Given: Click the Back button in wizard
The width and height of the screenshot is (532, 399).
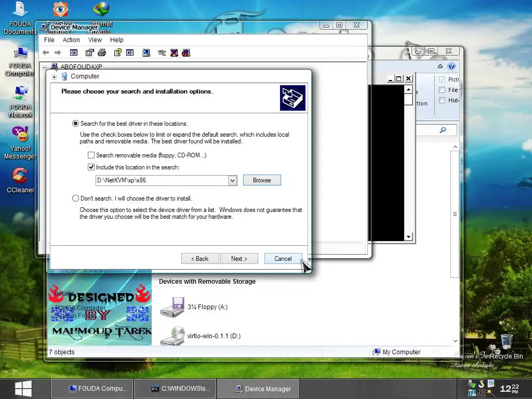Looking at the screenshot, I should pyautogui.click(x=200, y=259).
